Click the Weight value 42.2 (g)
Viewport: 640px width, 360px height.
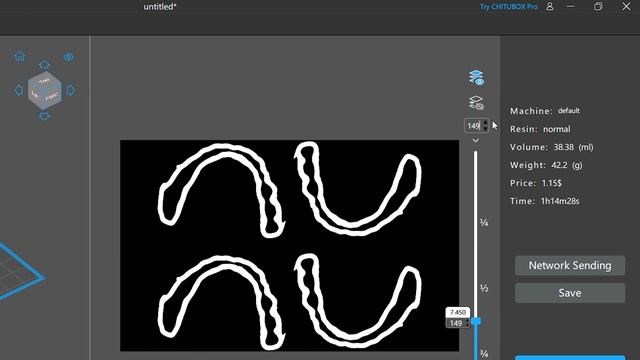(x=567, y=165)
